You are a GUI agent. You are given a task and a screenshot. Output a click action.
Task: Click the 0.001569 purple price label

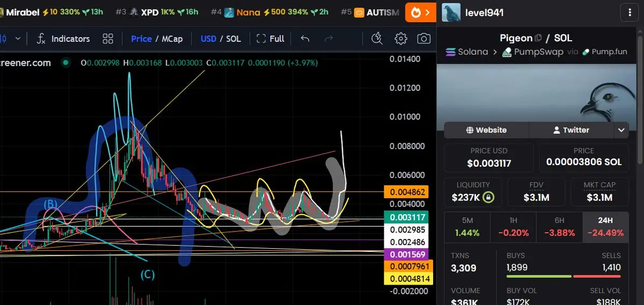pos(407,254)
